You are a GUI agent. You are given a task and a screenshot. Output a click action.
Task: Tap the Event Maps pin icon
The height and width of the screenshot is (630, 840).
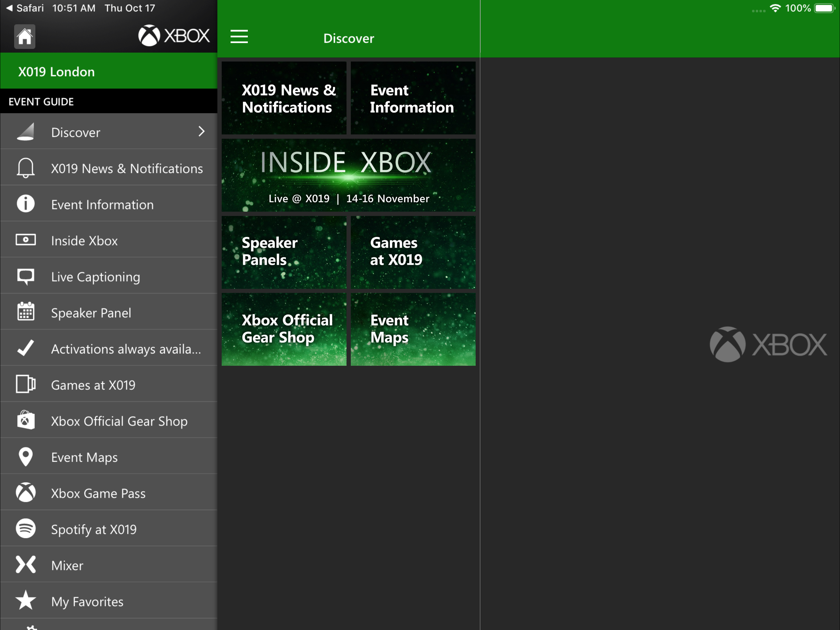click(26, 457)
